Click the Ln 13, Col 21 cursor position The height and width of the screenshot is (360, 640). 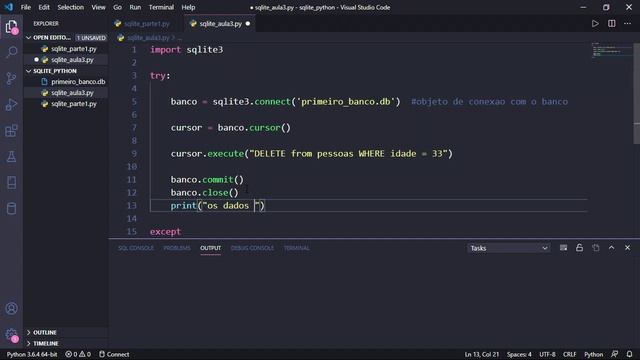pyautogui.click(x=482, y=354)
